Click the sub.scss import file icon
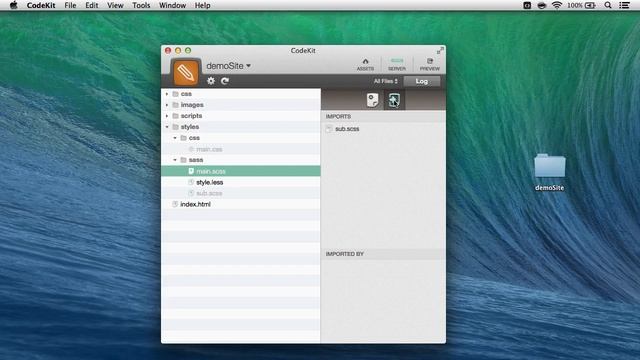Screen dimensions: 640x360 [329, 129]
